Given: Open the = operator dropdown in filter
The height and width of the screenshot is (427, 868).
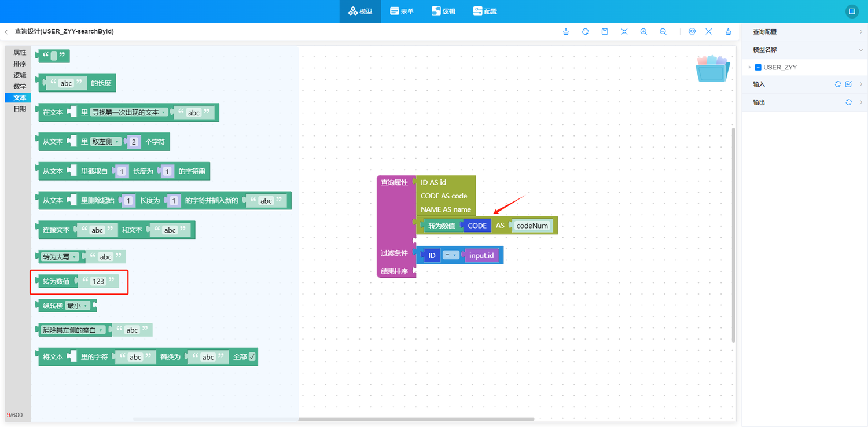Looking at the screenshot, I should pyautogui.click(x=450, y=255).
